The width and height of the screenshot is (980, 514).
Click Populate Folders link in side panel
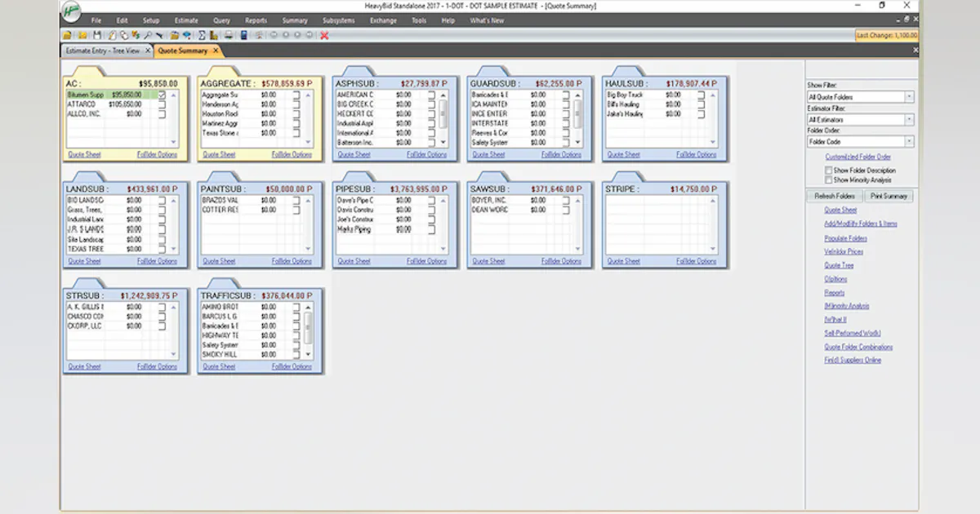coord(845,238)
